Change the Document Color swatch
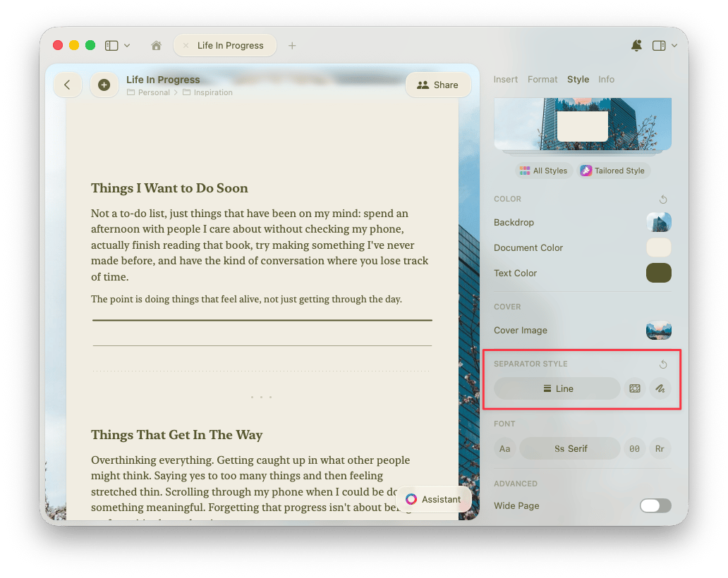Image resolution: width=728 pixels, height=578 pixels. point(659,247)
